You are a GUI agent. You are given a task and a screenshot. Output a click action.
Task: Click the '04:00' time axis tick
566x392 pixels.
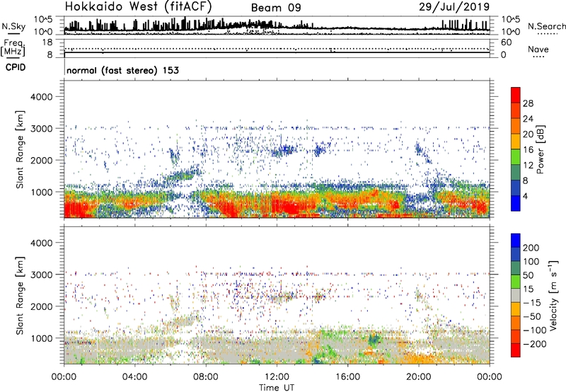point(135,377)
